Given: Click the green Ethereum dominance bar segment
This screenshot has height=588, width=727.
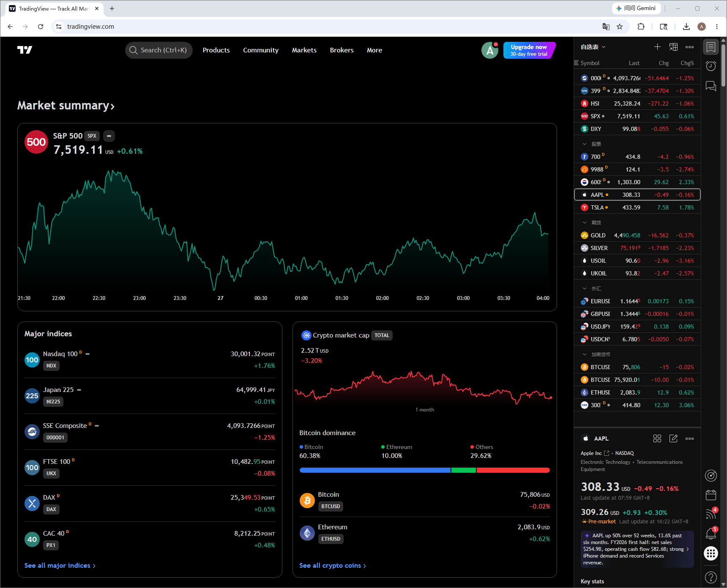Looking at the screenshot, I should 463,470.
